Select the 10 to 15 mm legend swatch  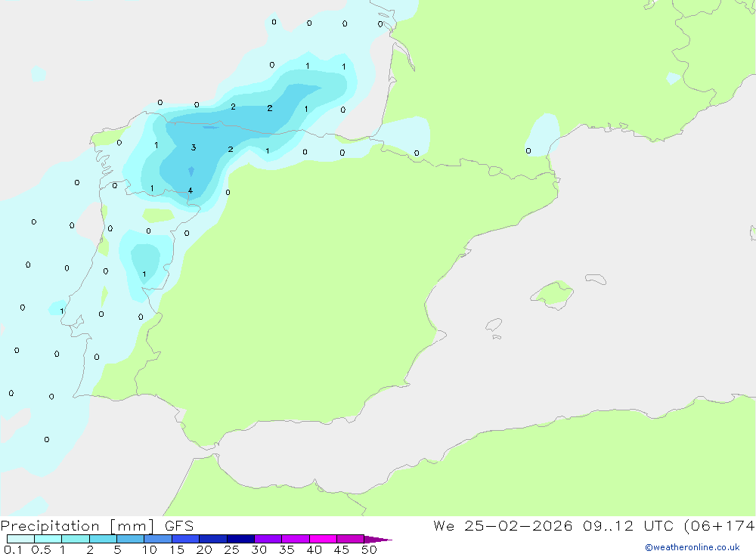tap(158, 539)
